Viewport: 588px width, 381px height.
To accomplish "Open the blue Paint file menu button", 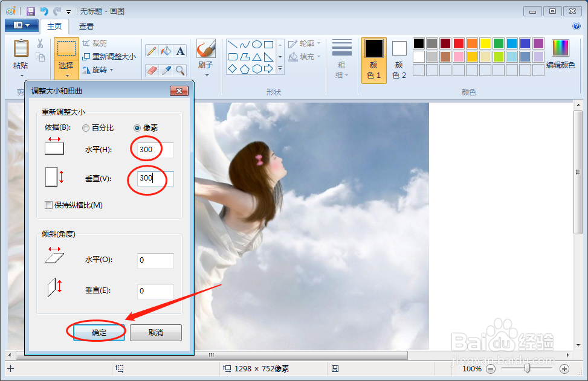I will tap(22, 25).
